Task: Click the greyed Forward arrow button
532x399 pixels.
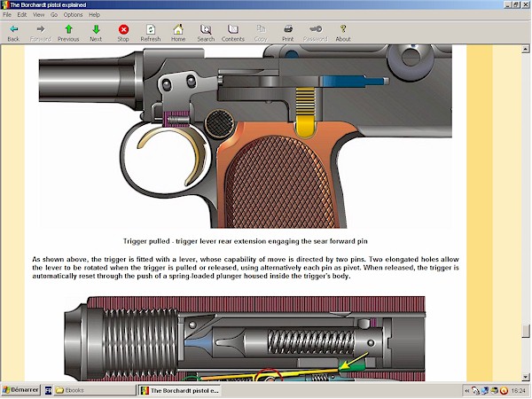Action: tap(41, 34)
